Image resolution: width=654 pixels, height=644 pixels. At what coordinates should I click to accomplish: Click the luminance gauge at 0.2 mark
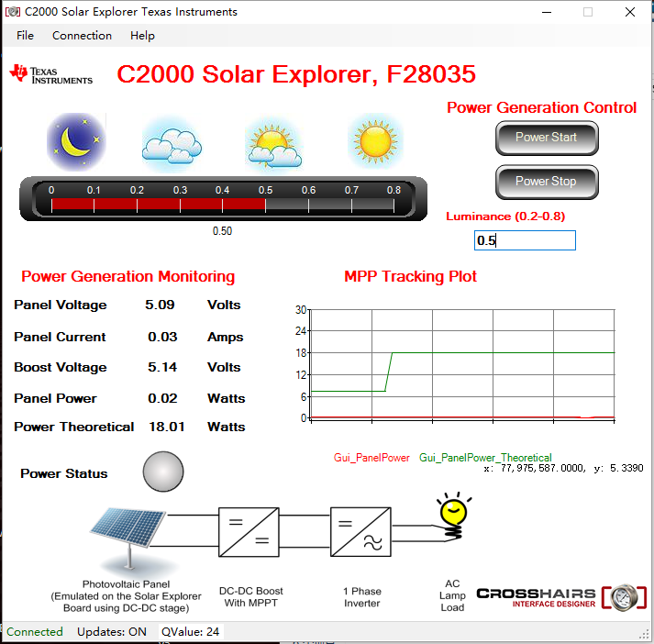click(x=137, y=205)
